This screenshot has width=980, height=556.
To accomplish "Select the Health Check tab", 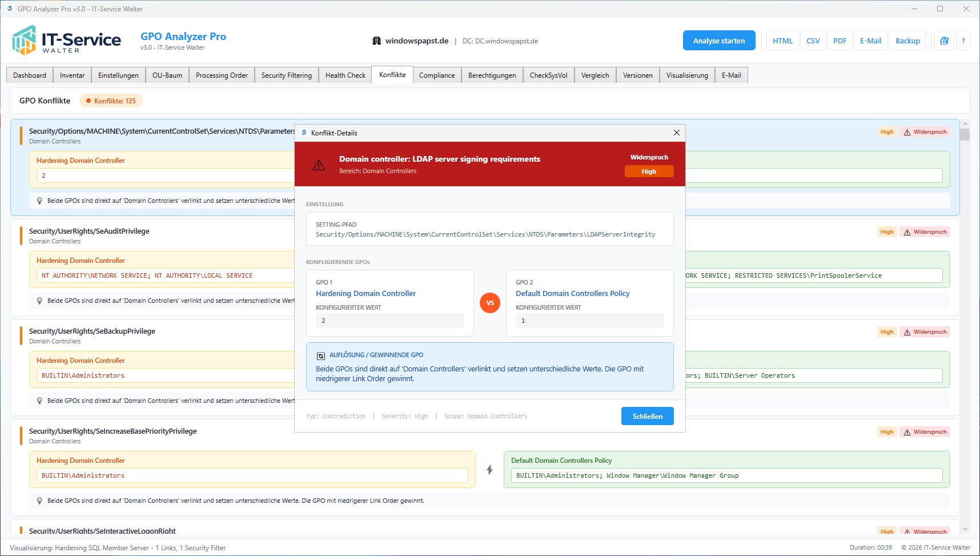I will [x=345, y=75].
